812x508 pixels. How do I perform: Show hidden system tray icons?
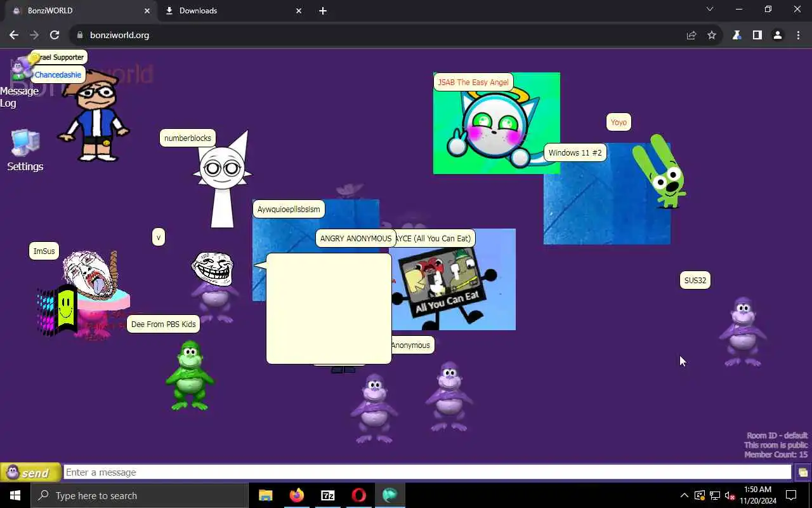click(684, 496)
